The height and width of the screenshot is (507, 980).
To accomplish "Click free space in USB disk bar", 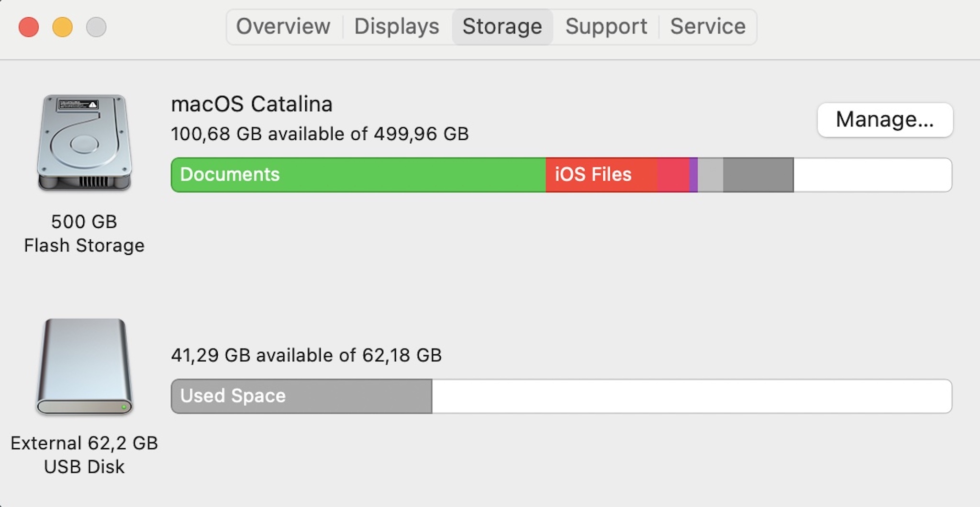I will [x=692, y=396].
